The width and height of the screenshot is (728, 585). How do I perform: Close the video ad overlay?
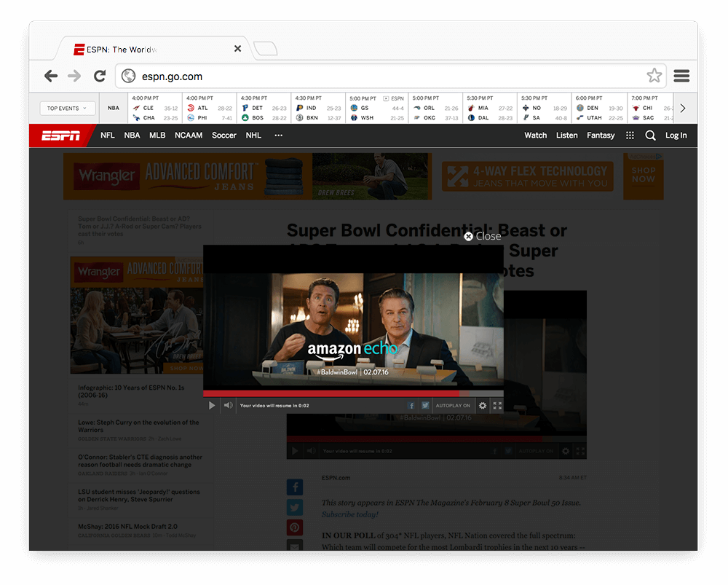(483, 236)
